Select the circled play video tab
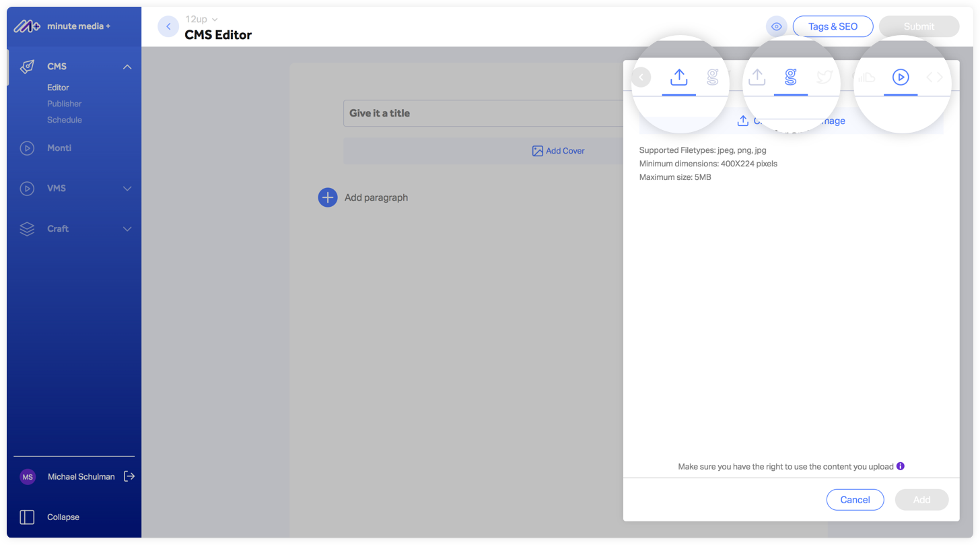This screenshot has height=545, width=980. pos(901,77)
